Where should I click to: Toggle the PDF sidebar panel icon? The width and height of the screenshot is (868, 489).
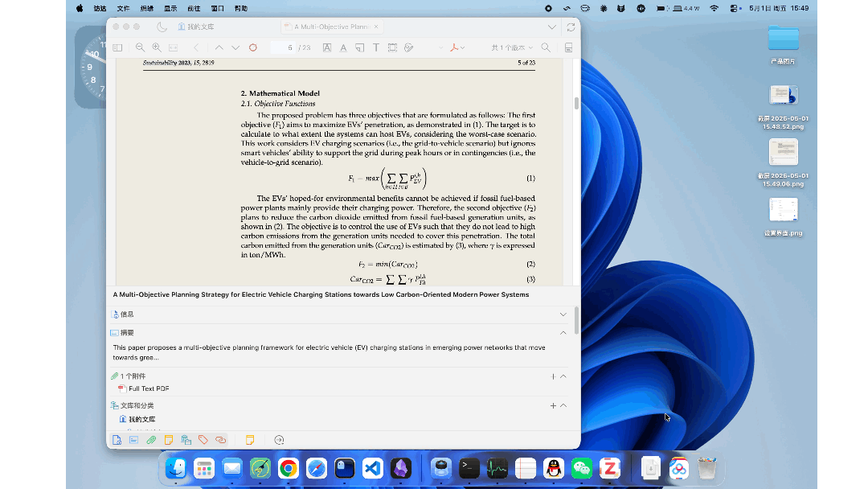(117, 47)
